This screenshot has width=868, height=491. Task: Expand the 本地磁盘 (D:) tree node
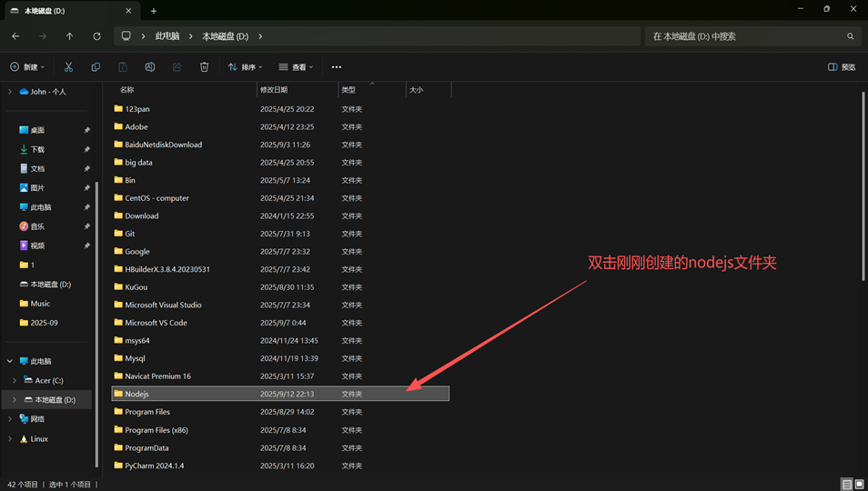tap(15, 400)
